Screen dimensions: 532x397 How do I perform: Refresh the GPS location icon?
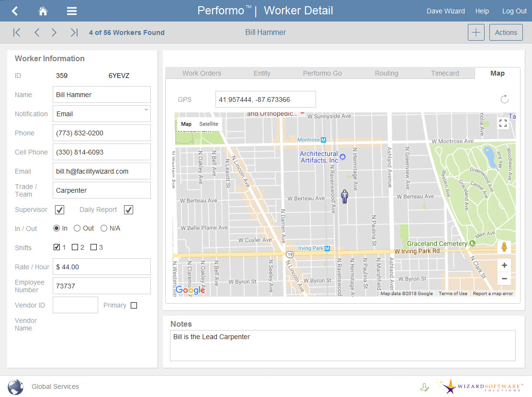[505, 99]
